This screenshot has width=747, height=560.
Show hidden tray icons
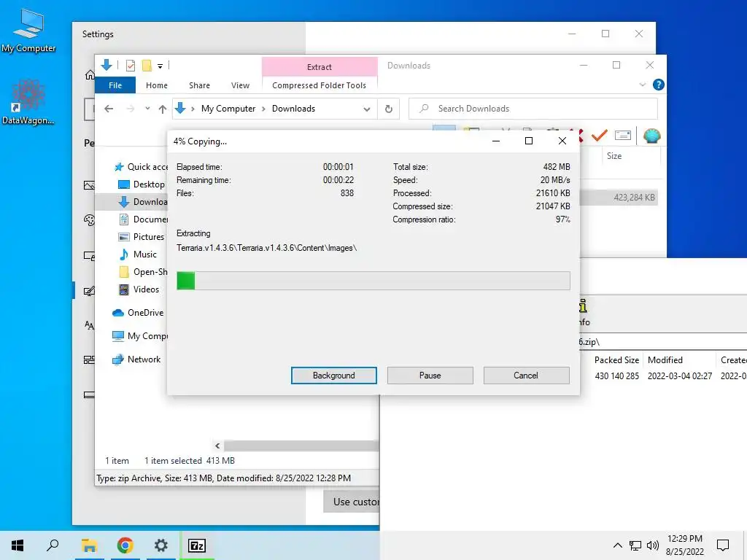(617, 545)
